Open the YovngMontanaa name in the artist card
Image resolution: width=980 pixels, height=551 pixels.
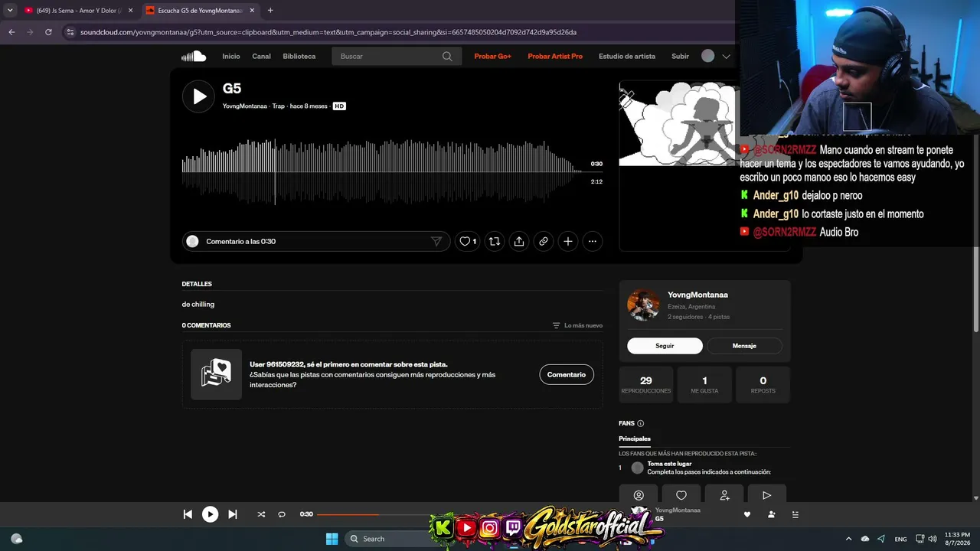point(697,295)
